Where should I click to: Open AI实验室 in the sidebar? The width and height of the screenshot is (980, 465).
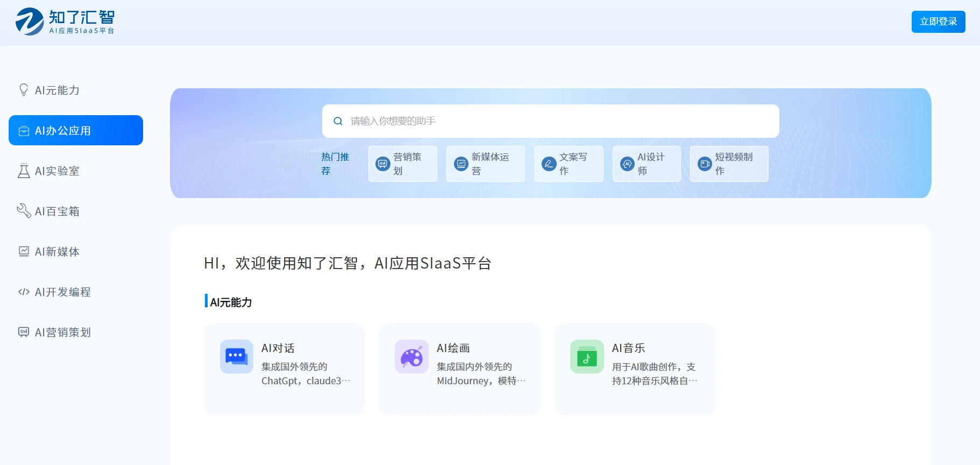tap(76, 171)
